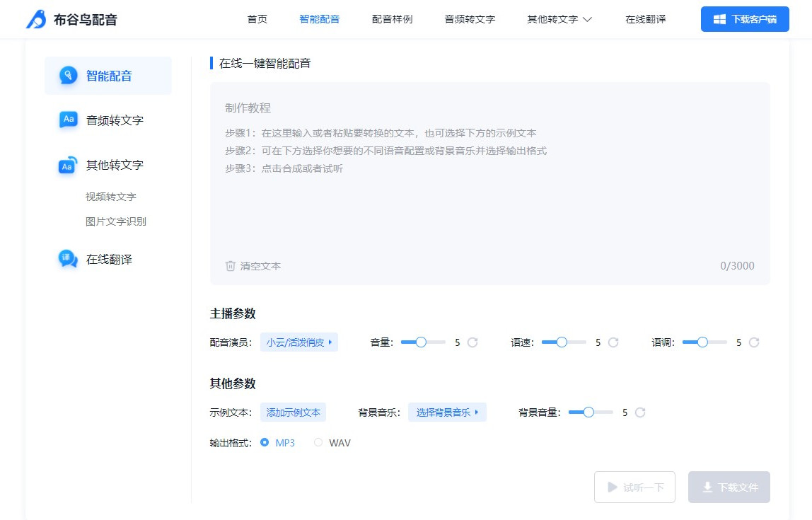This screenshot has width=812, height=520.
Task: Click the 清空文本 text link
Action: (x=260, y=266)
